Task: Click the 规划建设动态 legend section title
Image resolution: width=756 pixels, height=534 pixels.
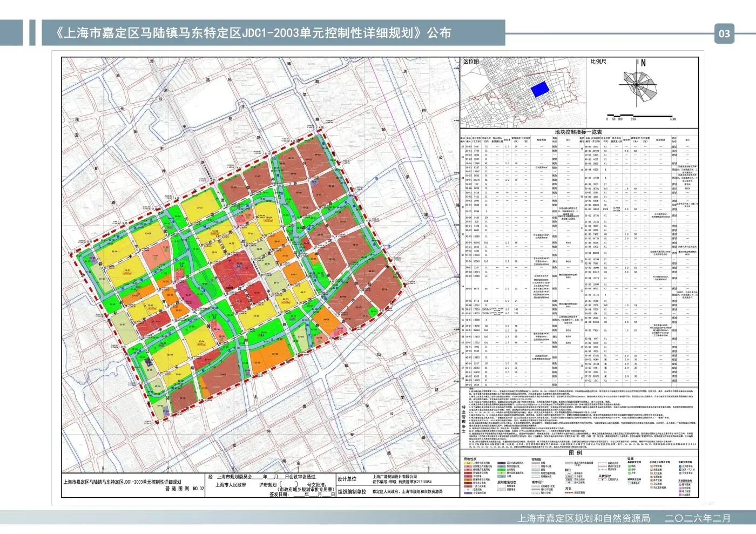Action: point(507,482)
